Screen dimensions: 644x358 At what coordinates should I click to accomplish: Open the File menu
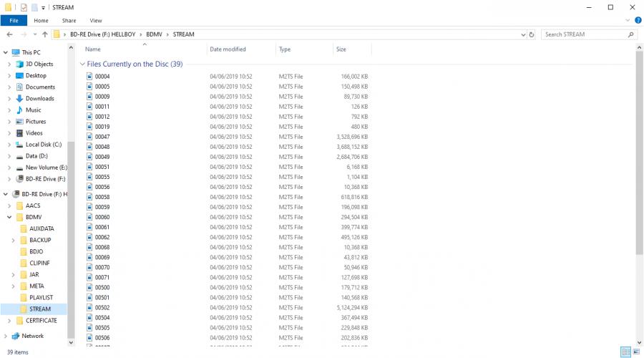point(14,21)
